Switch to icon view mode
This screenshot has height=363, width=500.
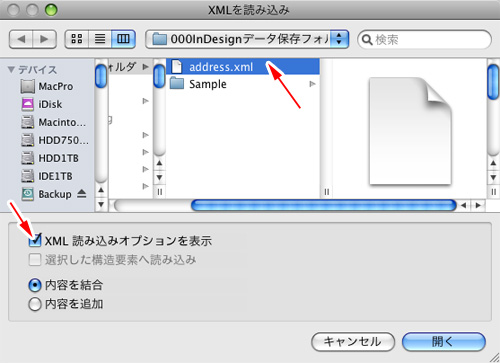(x=77, y=39)
